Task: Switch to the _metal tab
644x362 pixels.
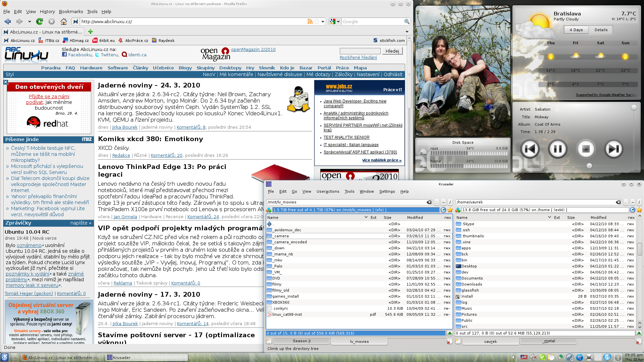Action: 549,341
